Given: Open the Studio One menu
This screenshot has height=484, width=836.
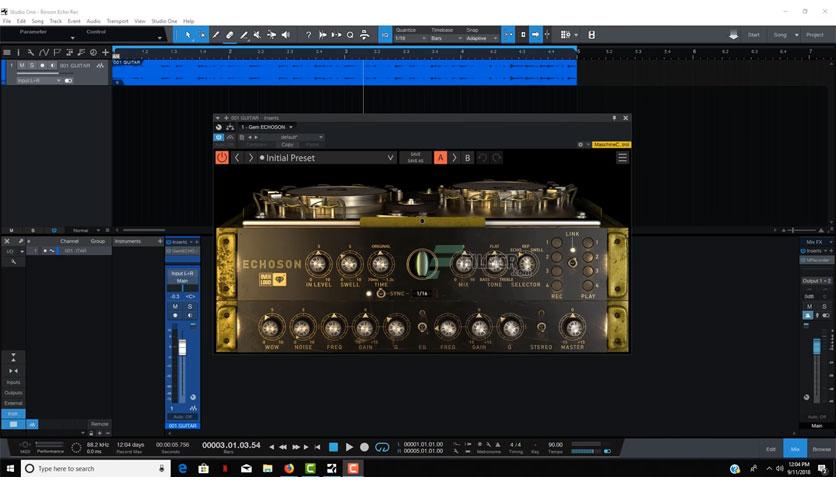Looking at the screenshot, I should pyautogui.click(x=164, y=21).
